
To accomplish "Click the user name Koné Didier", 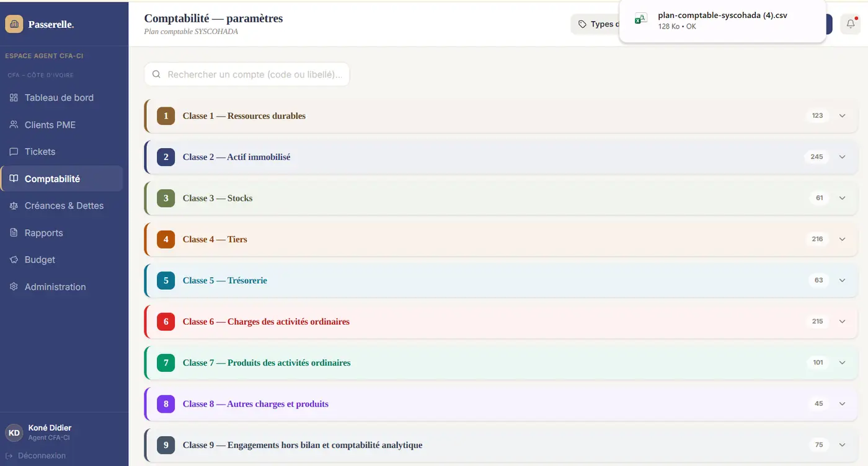I will click(50, 428).
